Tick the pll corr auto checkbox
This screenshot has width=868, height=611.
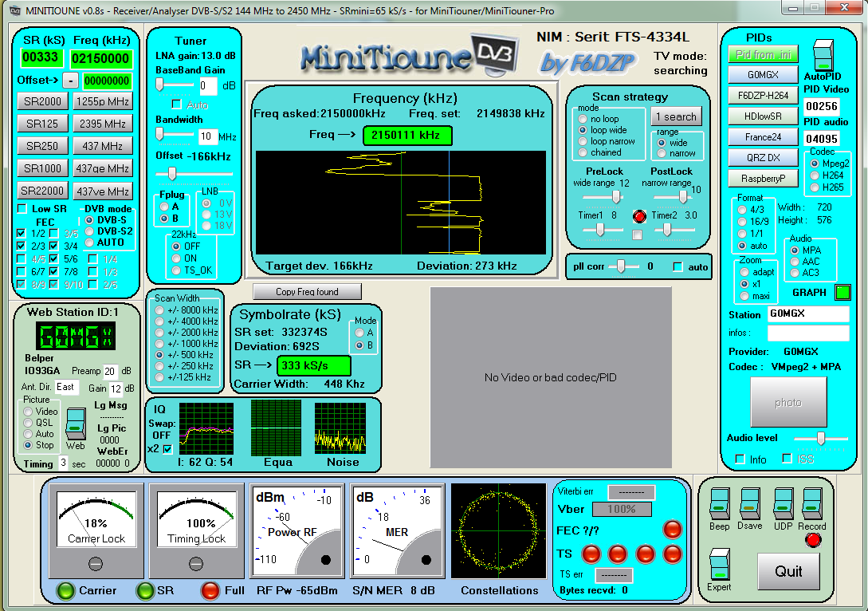coord(678,267)
